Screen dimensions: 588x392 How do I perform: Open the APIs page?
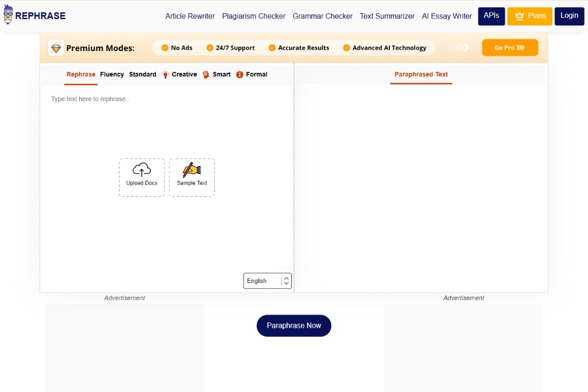(x=491, y=16)
